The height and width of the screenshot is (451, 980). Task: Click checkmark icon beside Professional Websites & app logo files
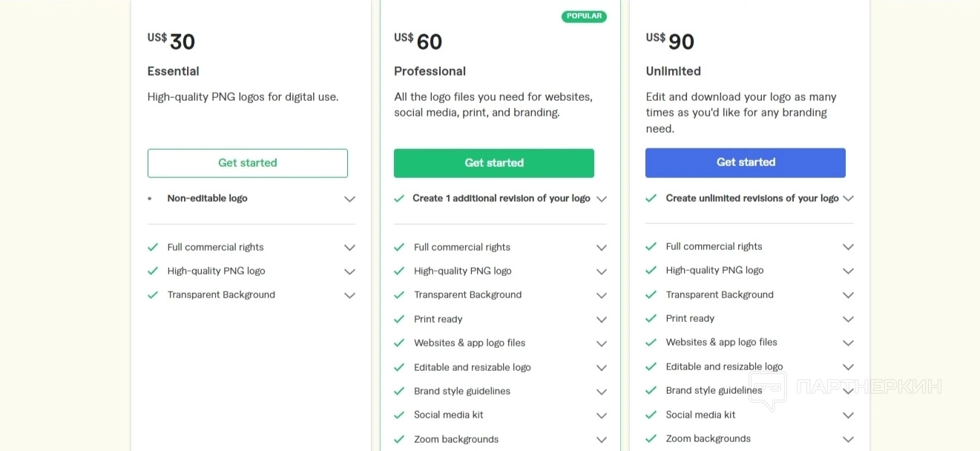(x=399, y=343)
